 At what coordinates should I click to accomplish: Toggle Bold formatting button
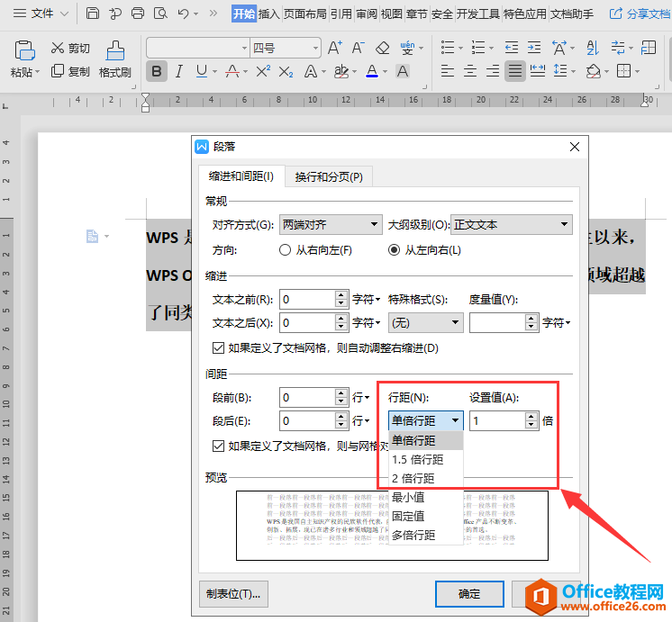[x=157, y=71]
